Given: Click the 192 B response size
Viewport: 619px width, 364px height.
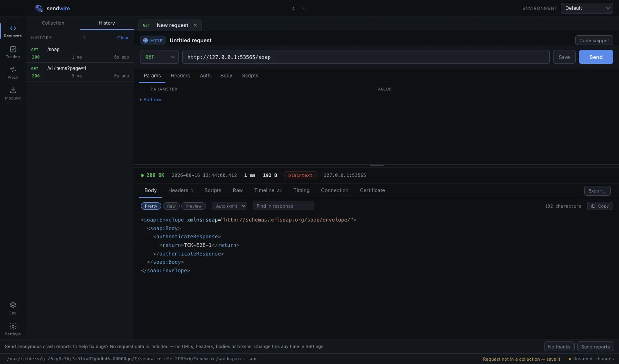Looking at the screenshot, I should tap(270, 175).
